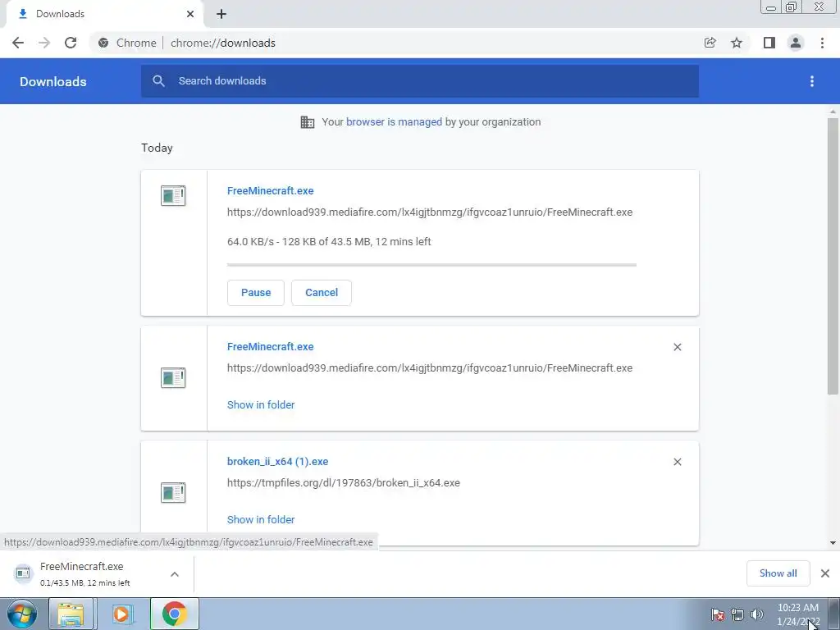The image size is (840, 630).
Task: Open the taskbar clock showing 10:23 AM
Action: (x=797, y=614)
